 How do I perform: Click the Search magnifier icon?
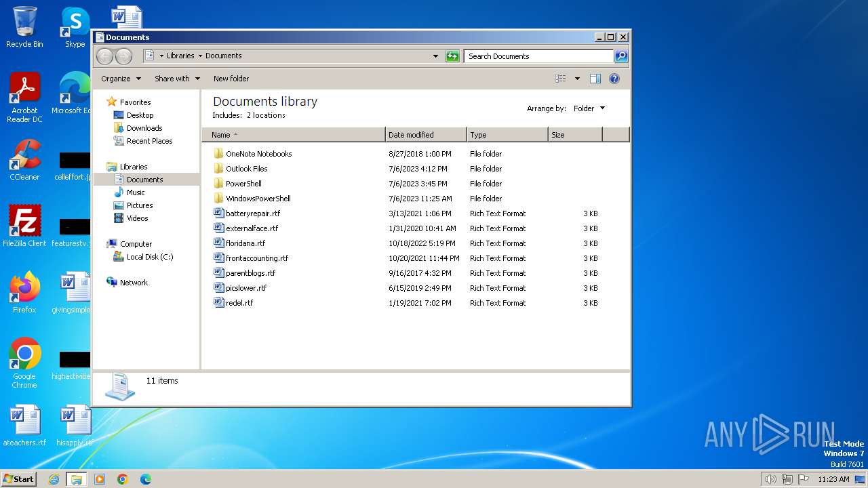tap(620, 56)
